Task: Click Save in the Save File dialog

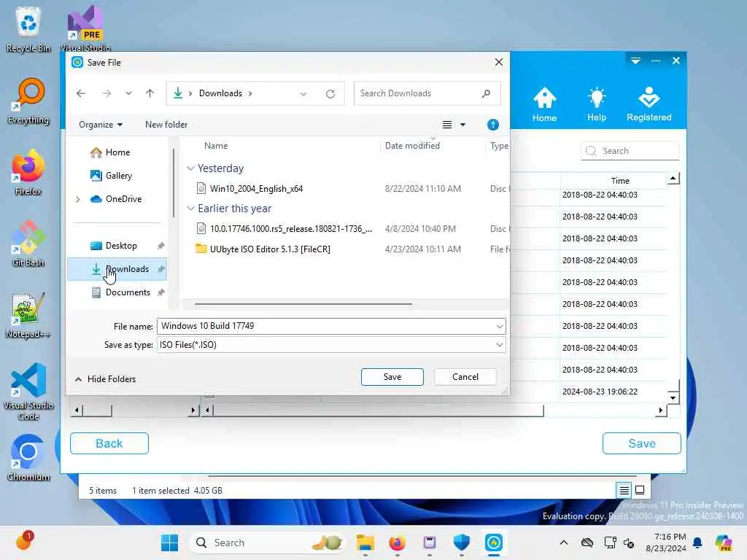Action: (x=392, y=377)
